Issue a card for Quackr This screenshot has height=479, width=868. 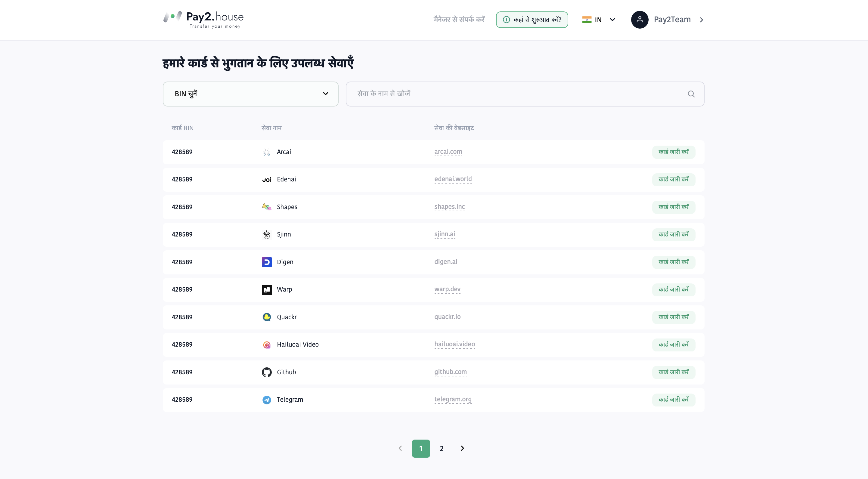click(674, 317)
